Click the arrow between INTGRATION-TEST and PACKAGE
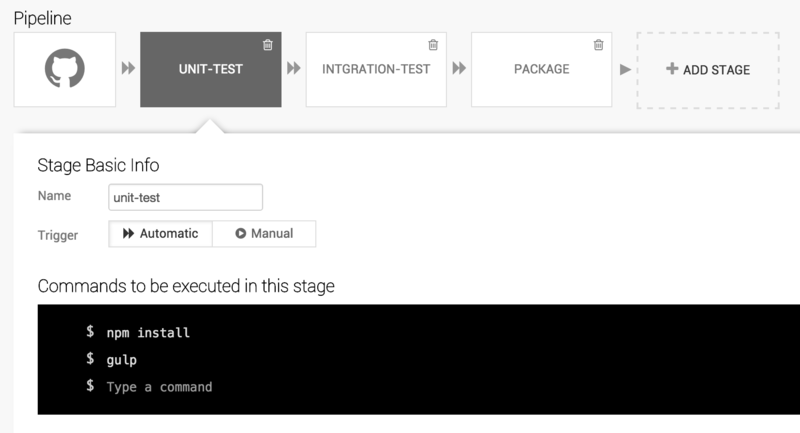Screen dimensions: 800x433 click(459, 68)
